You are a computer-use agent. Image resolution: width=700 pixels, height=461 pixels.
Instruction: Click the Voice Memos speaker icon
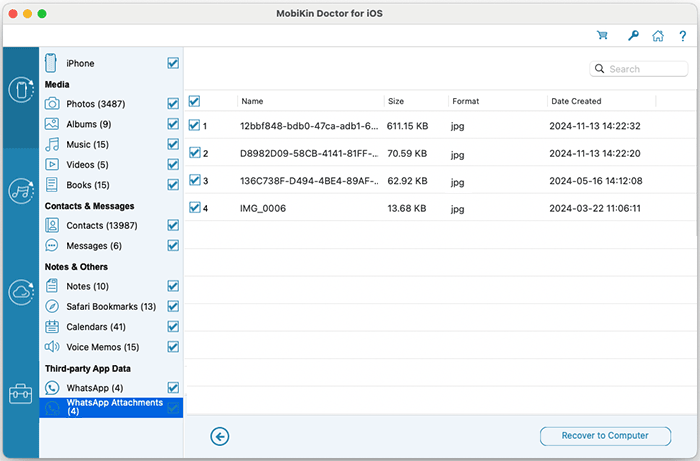[x=52, y=347]
